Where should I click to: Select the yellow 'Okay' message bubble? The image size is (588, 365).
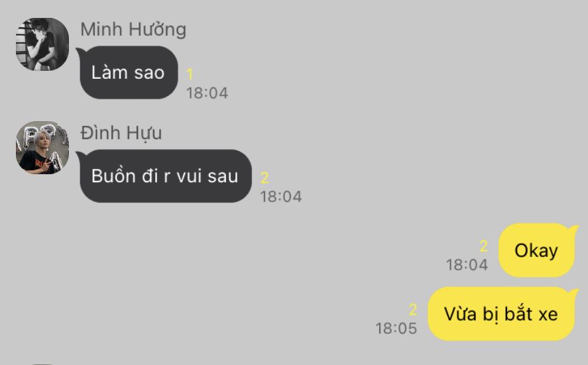(537, 250)
